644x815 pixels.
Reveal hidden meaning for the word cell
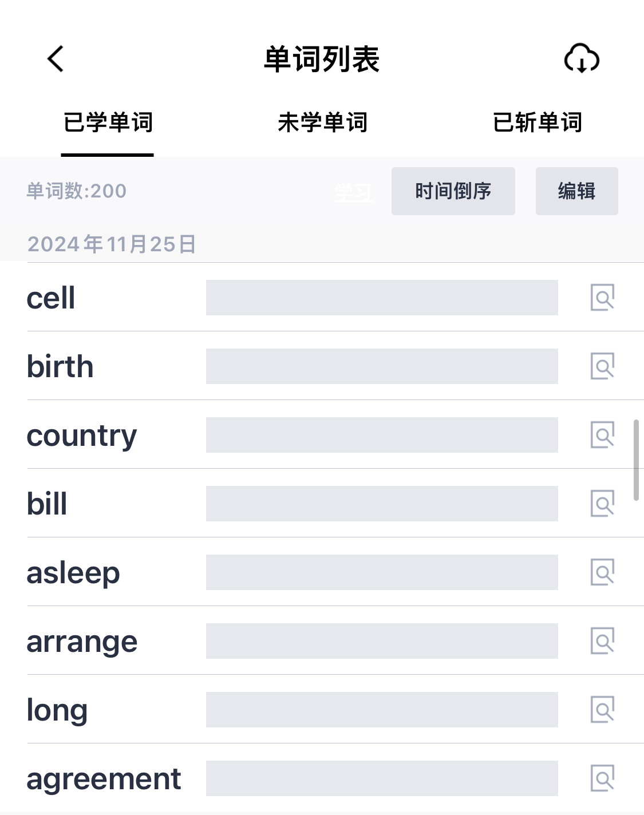point(382,298)
